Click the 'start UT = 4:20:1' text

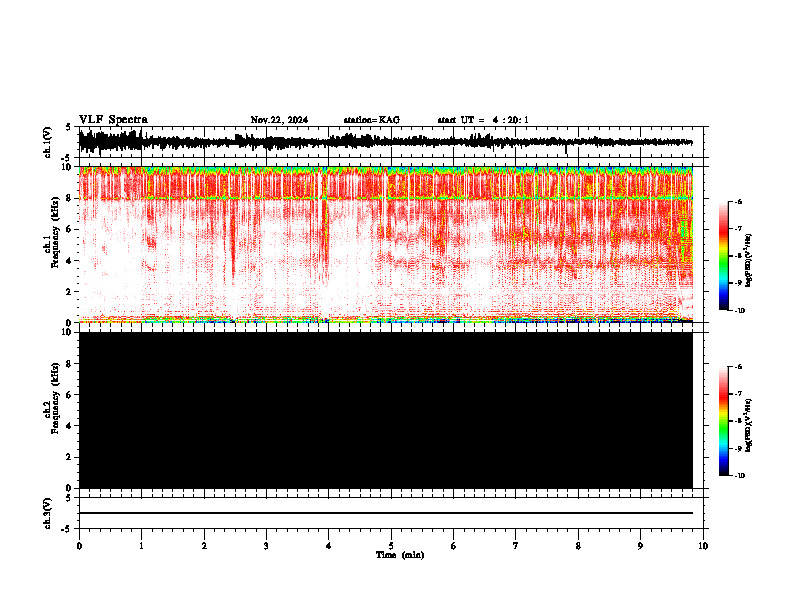coord(483,120)
